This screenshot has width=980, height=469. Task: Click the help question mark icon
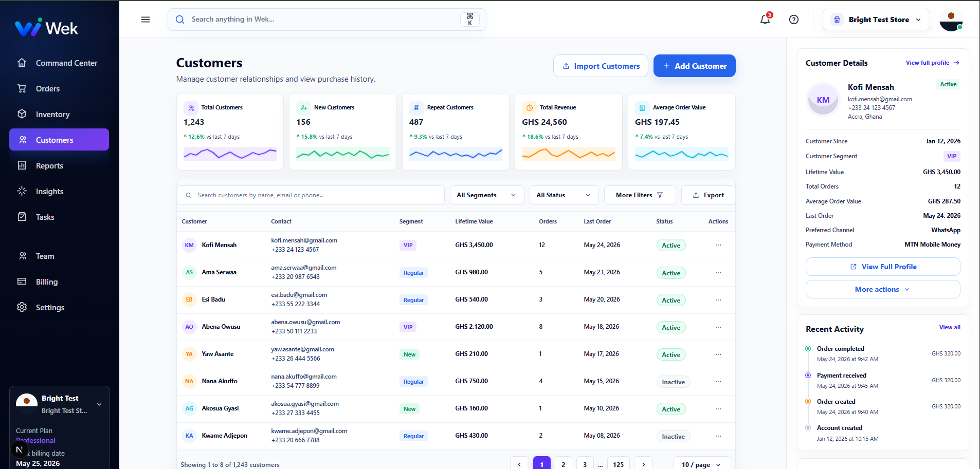coord(794,20)
